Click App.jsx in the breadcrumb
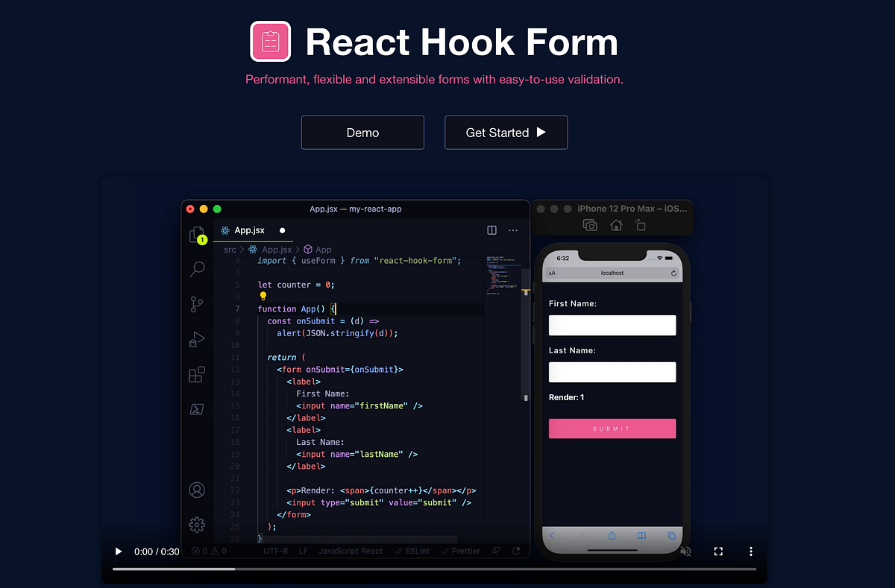The height and width of the screenshot is (588, 895). point(270,250)
